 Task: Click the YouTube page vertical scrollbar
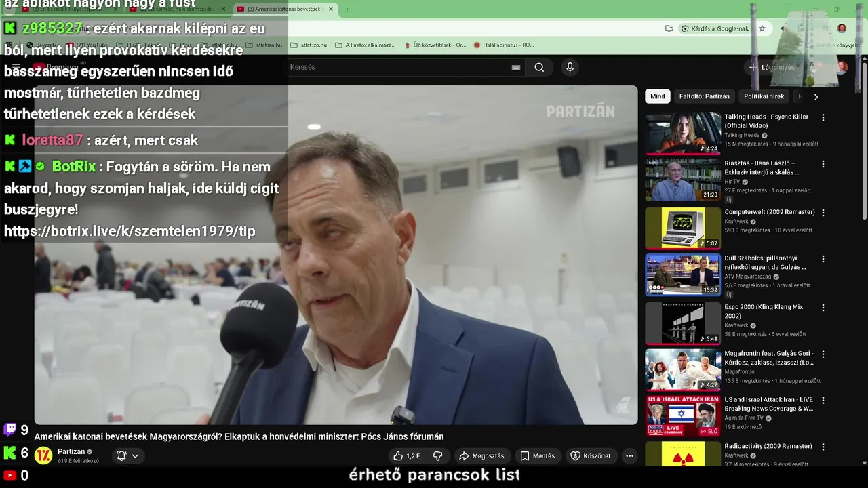(x=864, y=141)
